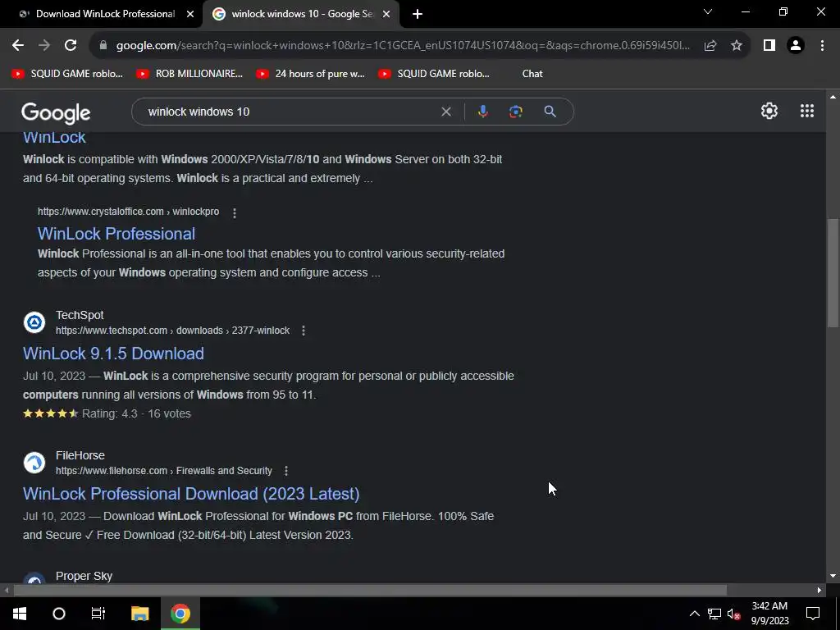
Task: Open more options for FileHorse result
Action: [x=286, y=471]
